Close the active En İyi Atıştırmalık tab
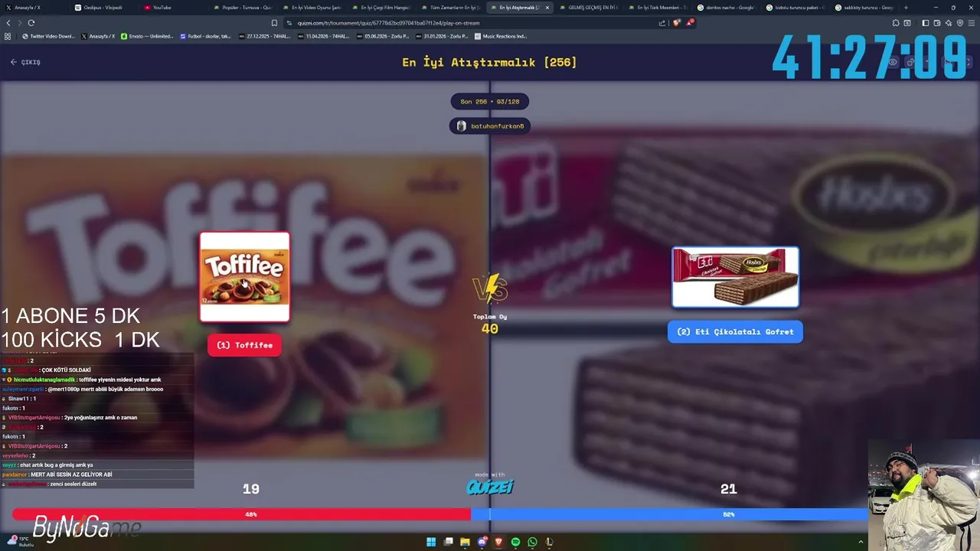This screenshot has height=551, width=980. (547, 8)
